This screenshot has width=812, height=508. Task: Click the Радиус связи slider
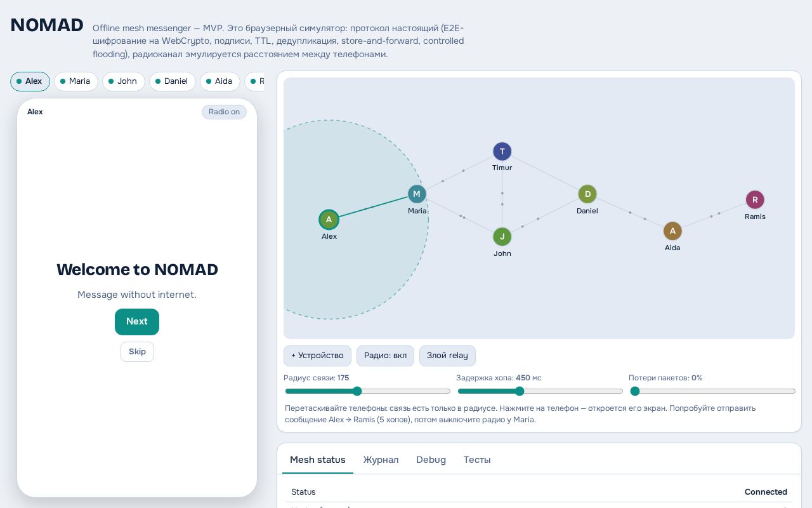368,391
